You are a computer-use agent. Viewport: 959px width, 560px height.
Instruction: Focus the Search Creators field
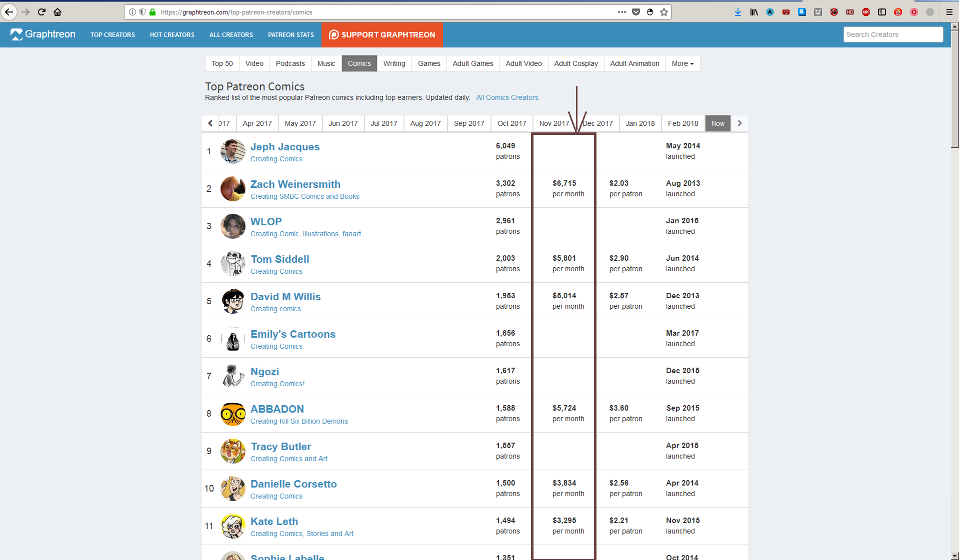[893, 34]
